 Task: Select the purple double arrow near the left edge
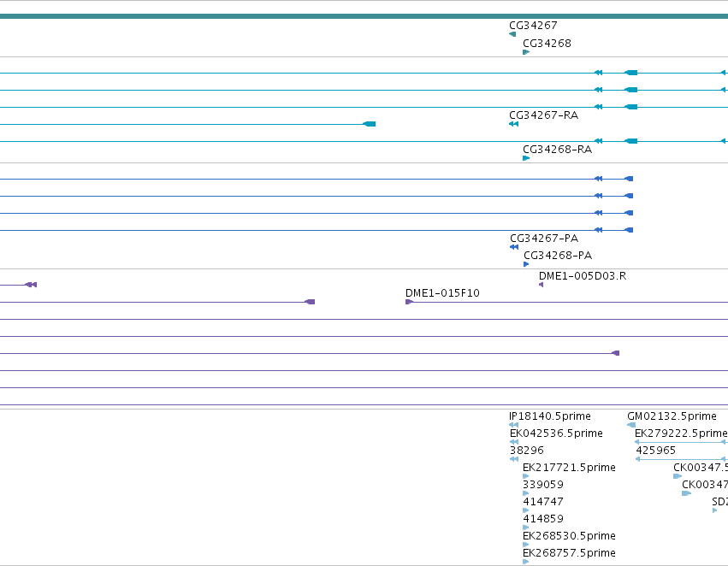coord(31,285)
